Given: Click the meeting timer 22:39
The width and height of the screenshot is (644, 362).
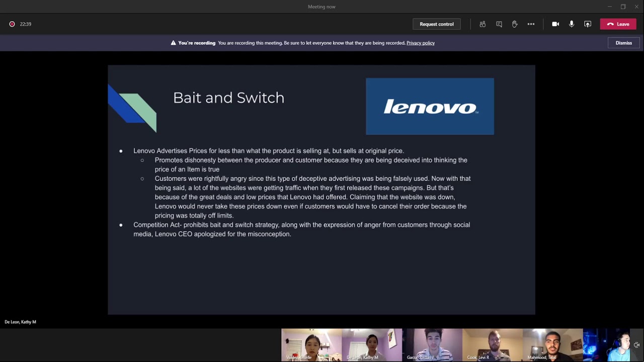Looking at the screenshot, I should pos(26,24).
